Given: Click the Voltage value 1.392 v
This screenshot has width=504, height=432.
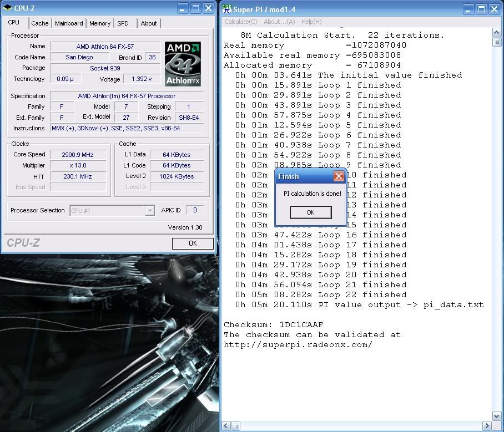Looking at the screenshot, I should tap(142, 79).
